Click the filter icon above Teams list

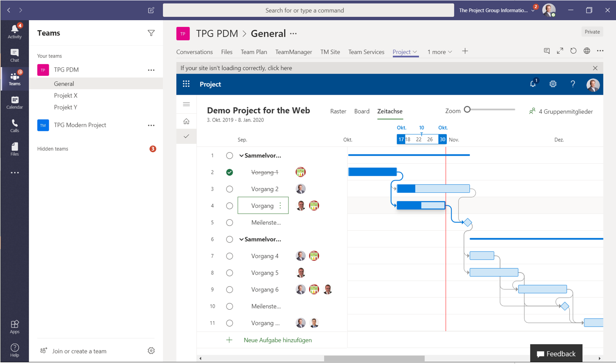click(151, 33)
